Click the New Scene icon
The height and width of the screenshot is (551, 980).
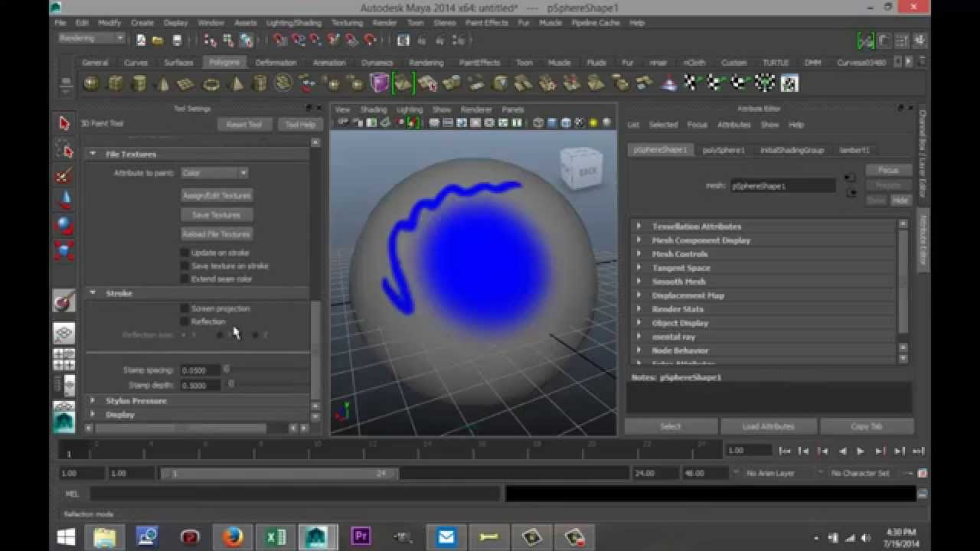coord(141,40)
